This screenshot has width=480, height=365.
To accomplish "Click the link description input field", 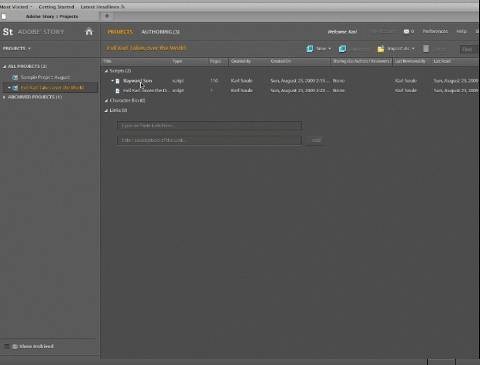I will 209,140.
